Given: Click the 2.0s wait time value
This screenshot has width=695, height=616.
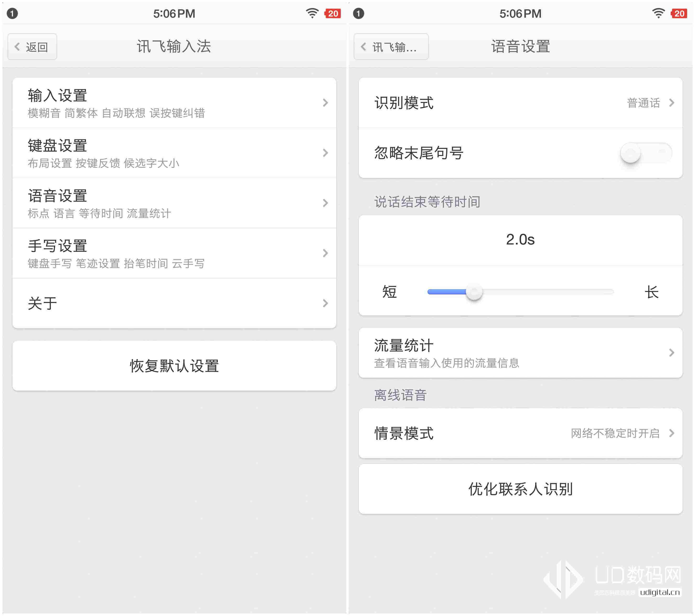Looking at the screenshot, I should point(520,240).
